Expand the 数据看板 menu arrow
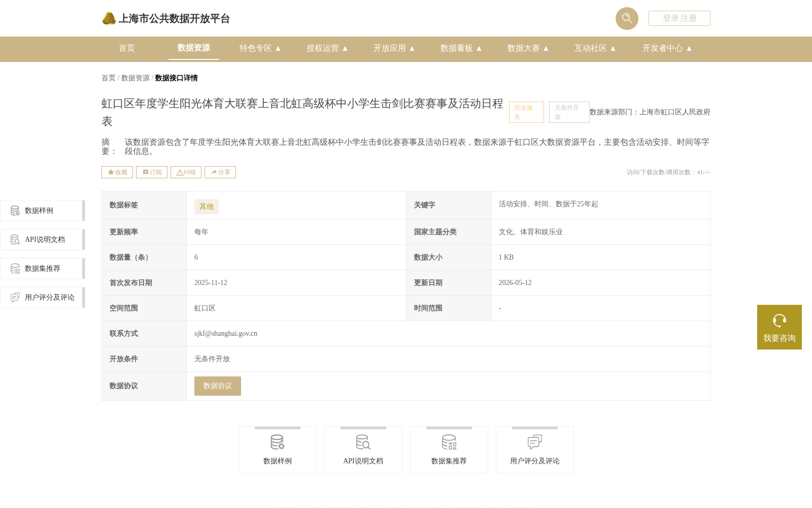Viewport: 812px width, 508px height. click(x=479, y=48)
